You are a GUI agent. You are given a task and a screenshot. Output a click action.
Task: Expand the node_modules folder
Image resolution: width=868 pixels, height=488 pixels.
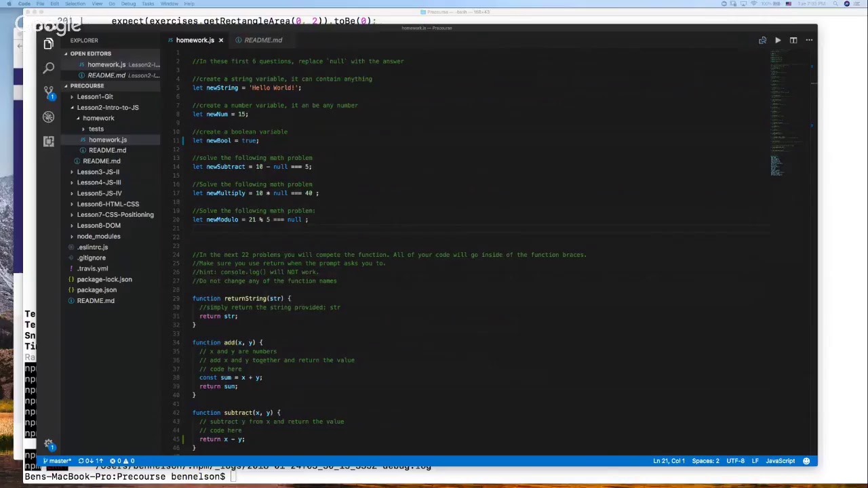[x=98, y=236]
